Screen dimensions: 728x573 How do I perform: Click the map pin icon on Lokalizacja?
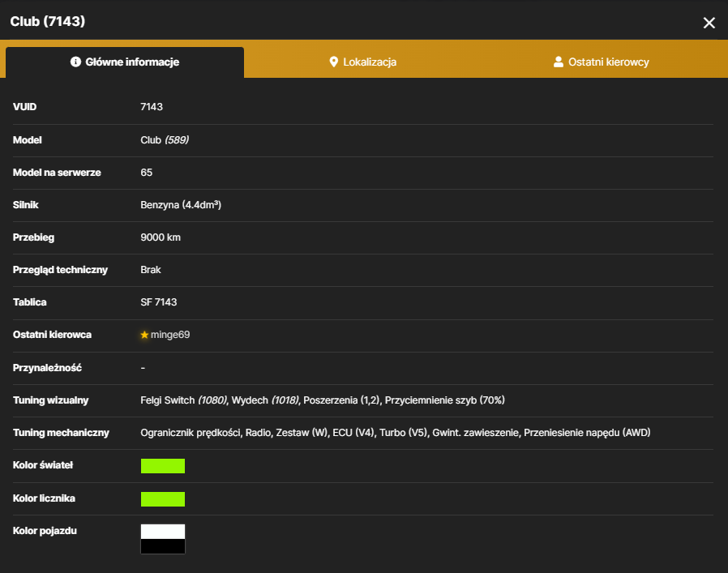point(333,62)
